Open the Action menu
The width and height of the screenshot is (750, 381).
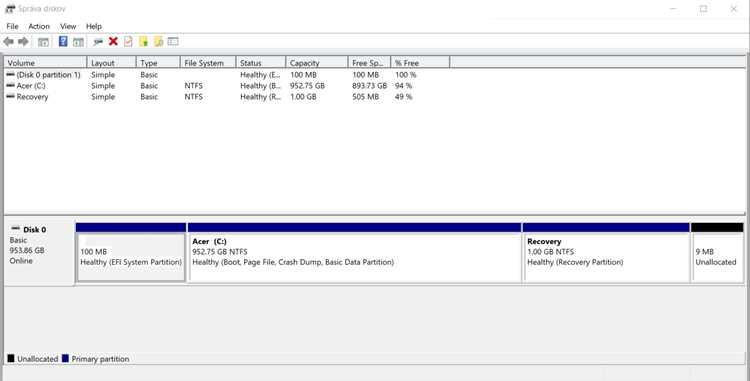pyautogui.click(x=39, y=26)
